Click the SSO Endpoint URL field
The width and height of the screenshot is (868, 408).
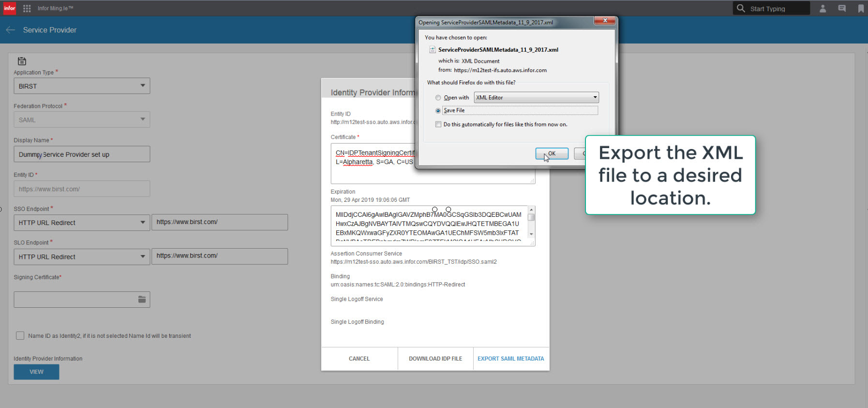[220, 222]
